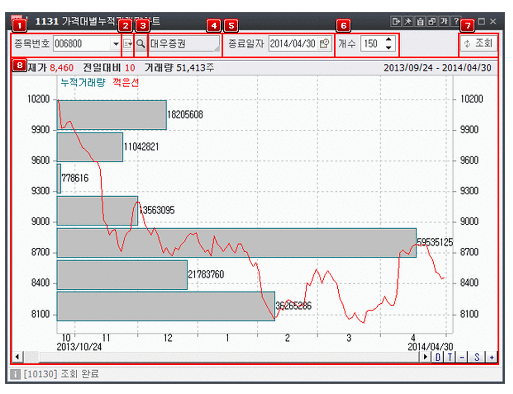The width and height of the screenshot is (513, 394).
Task: Click the magnifier stock search icon
Action: click(x=141, y=44)
